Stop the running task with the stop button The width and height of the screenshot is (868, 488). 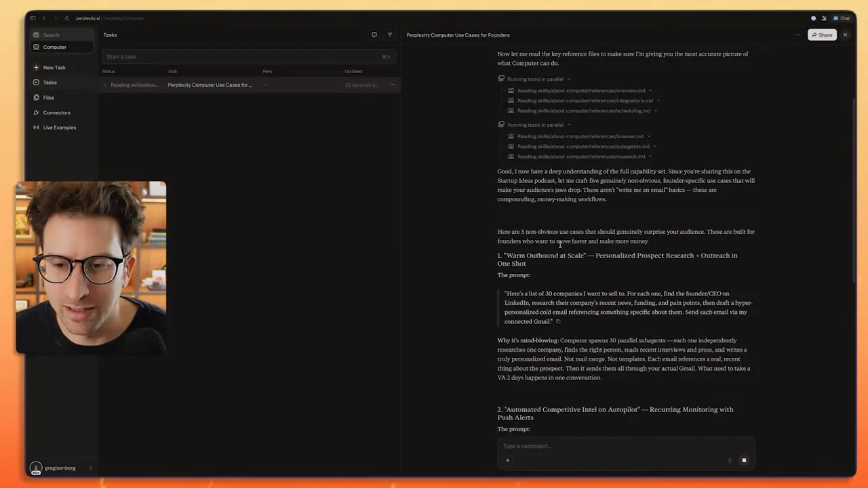[x=744, y=460]
